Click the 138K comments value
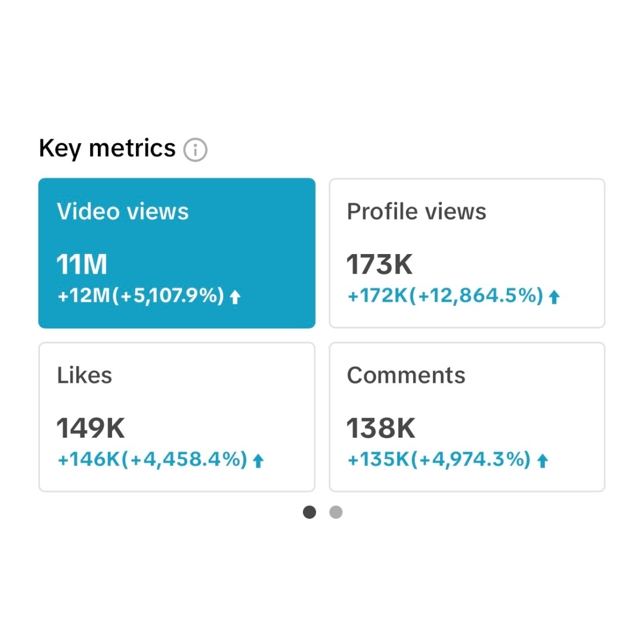 click(x=381, y=428)
